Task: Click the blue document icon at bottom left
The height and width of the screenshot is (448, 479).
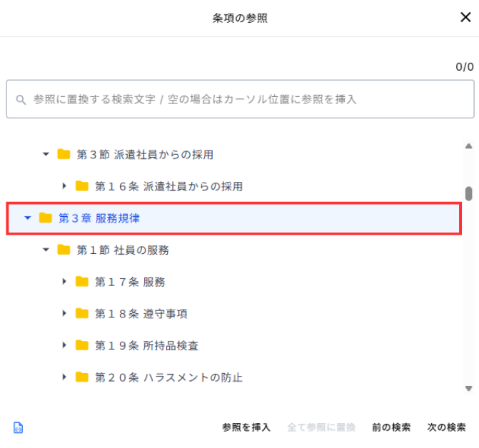Action: pyautogui.click(x=19, y=428)
